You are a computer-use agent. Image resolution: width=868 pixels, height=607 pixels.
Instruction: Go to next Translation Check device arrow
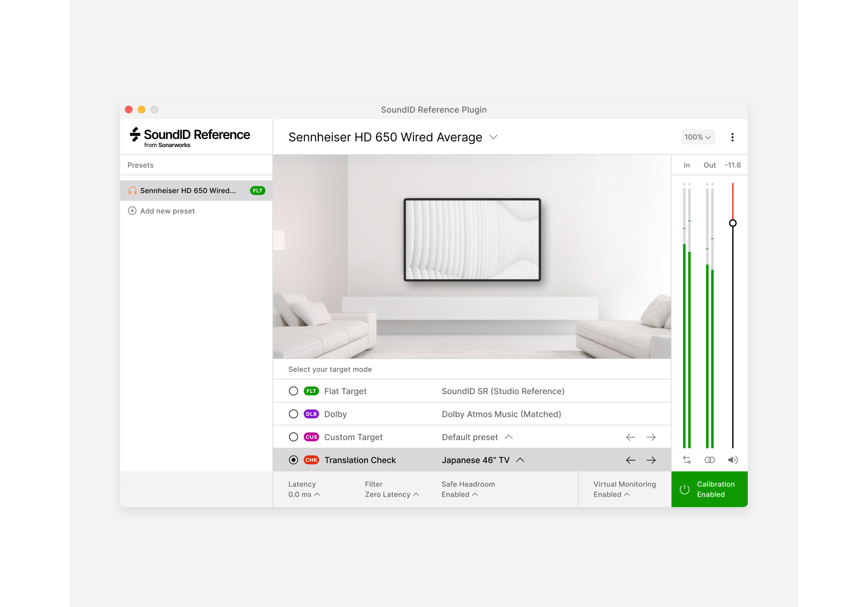pyautogui.click(x=651, y=460)
